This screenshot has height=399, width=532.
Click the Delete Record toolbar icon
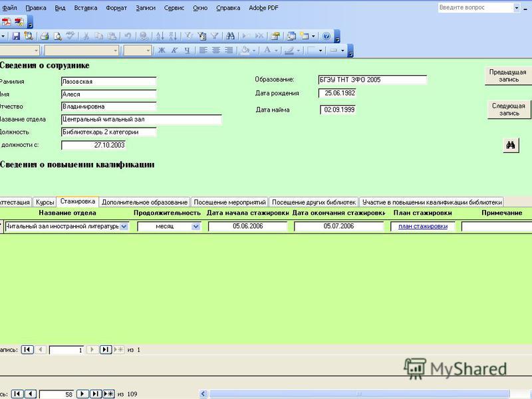tap(259, 36)
